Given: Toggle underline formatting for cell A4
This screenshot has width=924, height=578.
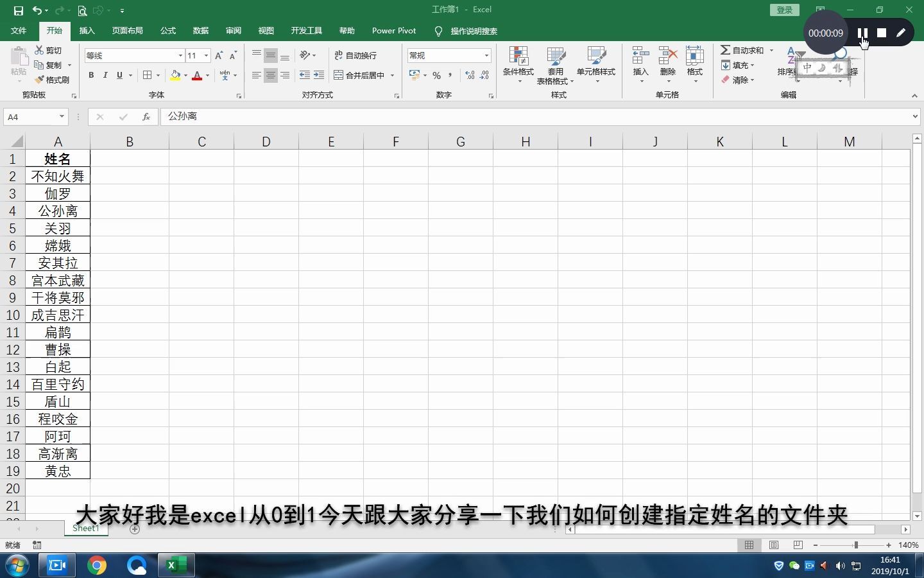Looking at the screenshot, I should click(119, 75).
